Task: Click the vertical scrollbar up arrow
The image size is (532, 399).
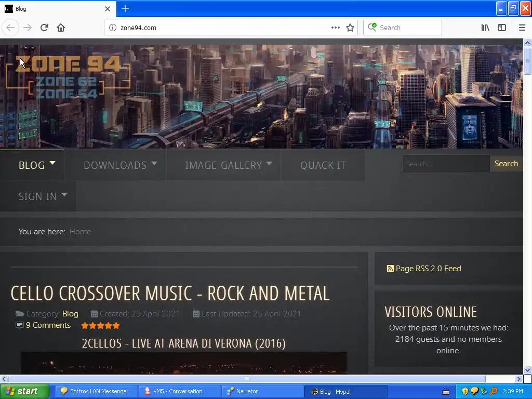Action: (x=527, y=43)
